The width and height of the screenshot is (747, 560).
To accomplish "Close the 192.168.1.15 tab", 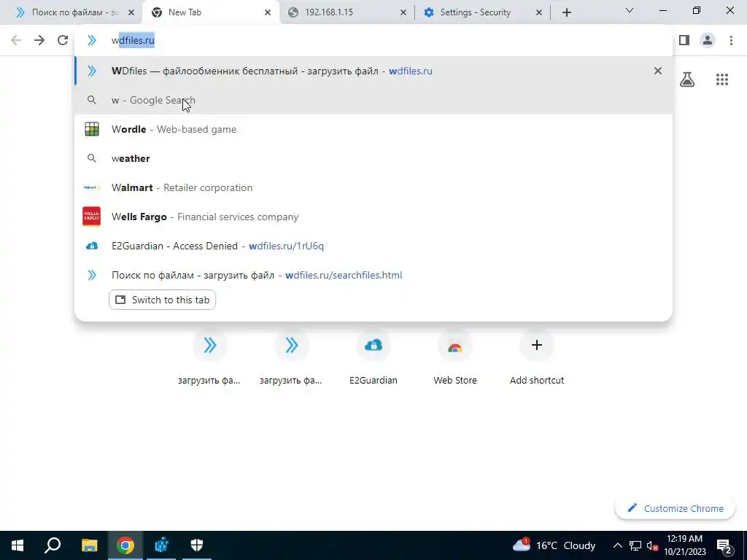I will [403, 12].
